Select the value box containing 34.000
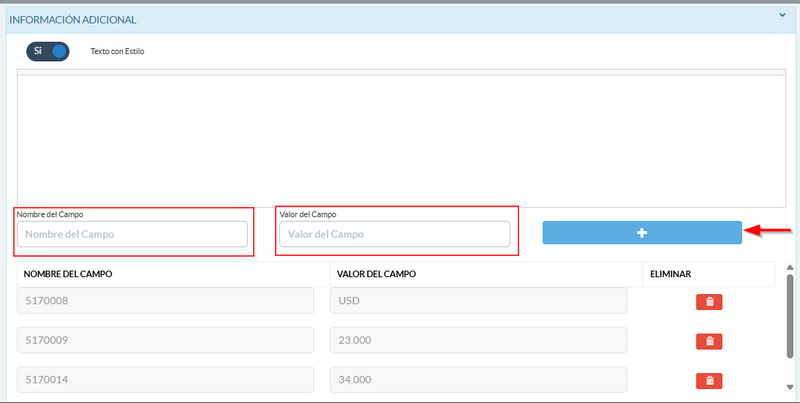 click(x=478, y=380)
